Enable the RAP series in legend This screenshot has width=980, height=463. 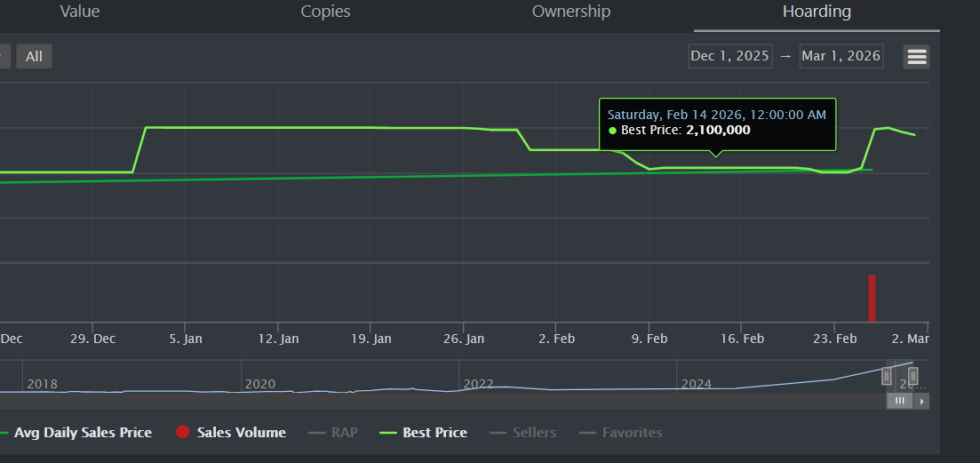tap(344, 433)
